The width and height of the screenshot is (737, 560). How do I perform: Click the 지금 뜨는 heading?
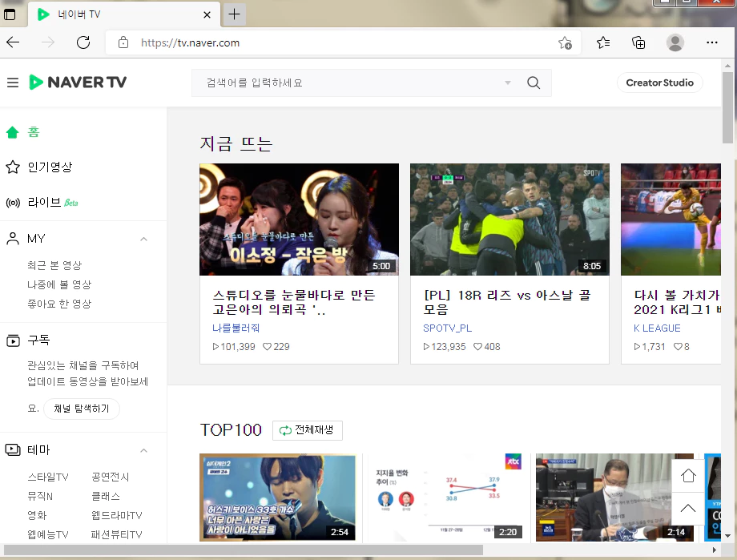click(236, 143)
